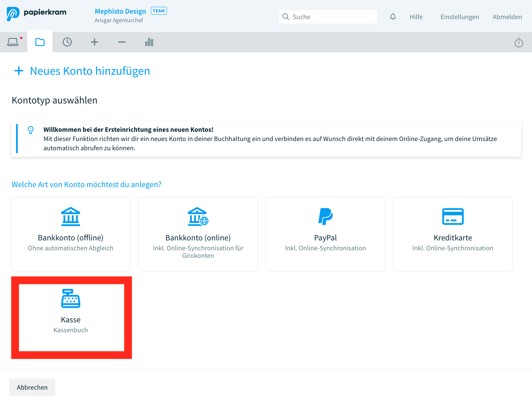Click the papierkram logo
This screenshot has width=532, height=405.
(x=37, y=14)
